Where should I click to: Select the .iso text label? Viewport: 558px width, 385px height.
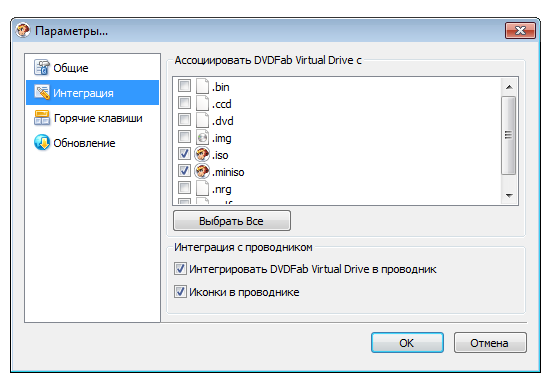(x=220, y=155)
